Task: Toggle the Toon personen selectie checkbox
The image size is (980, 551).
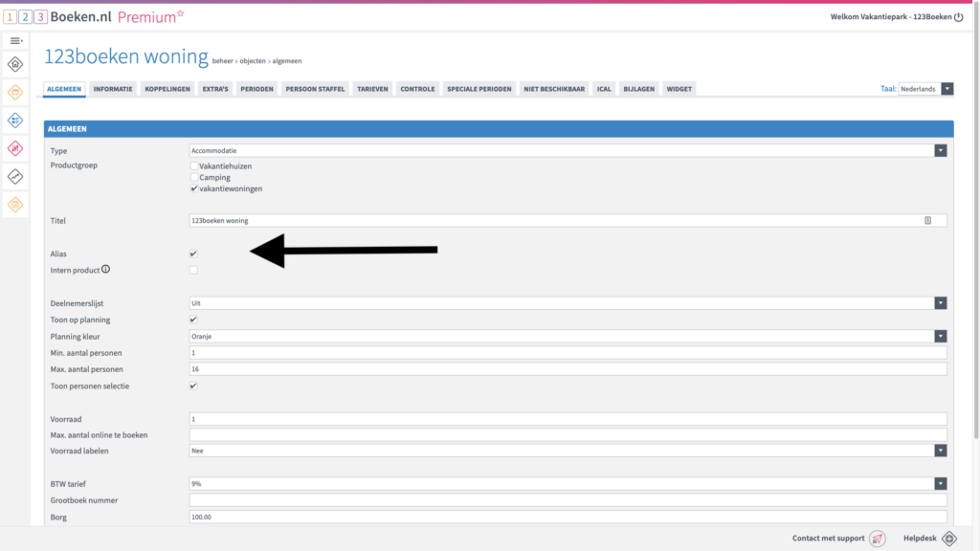Action: [x=193, y=386]
